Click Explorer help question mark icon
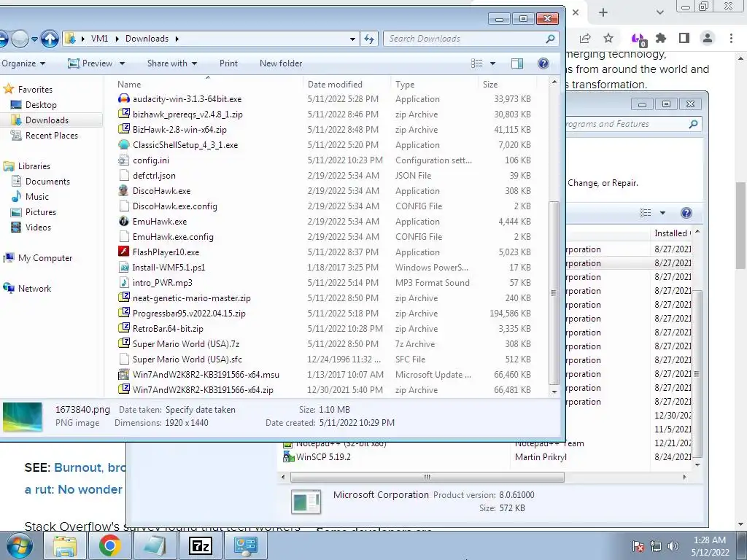The width and height of the screenshot is (747, 560). [543, 63]
